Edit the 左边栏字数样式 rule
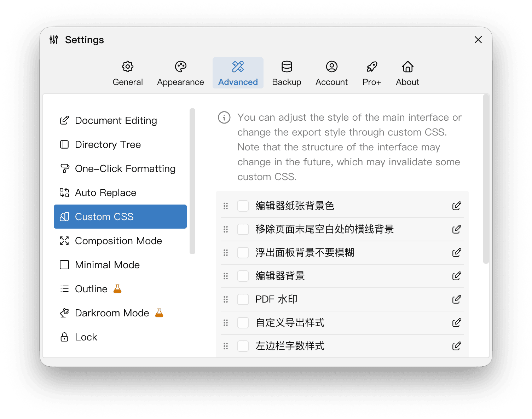This screenshot has width=532, height=419. [x=457, y=346]
